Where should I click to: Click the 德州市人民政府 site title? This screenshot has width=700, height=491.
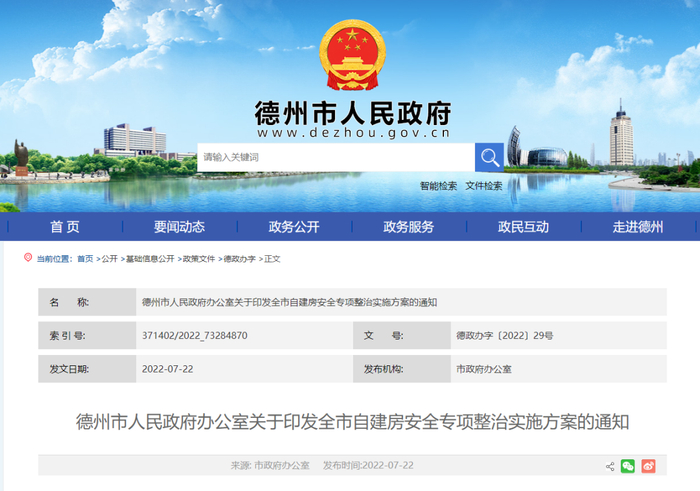(353, 113)
